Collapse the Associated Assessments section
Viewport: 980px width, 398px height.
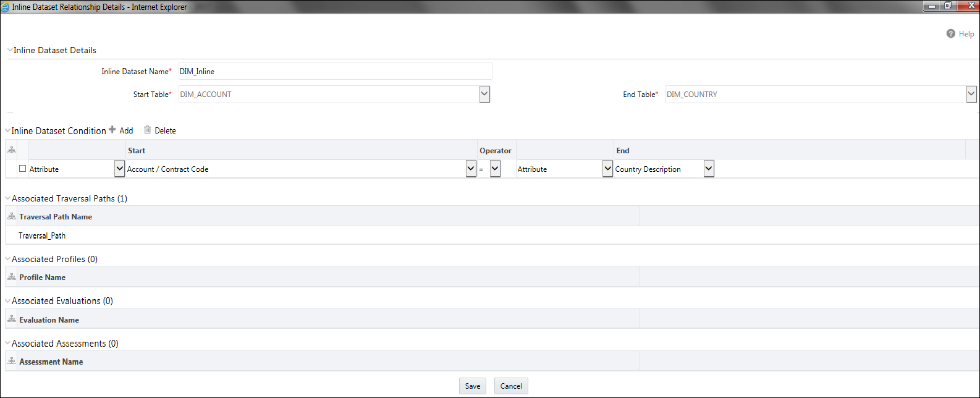[x=7, y=344]
